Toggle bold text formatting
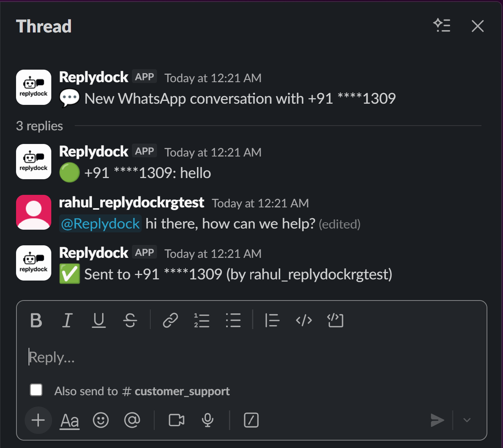Image resolution: width=503 pixels, height=448 pixels. coord(36,320)
